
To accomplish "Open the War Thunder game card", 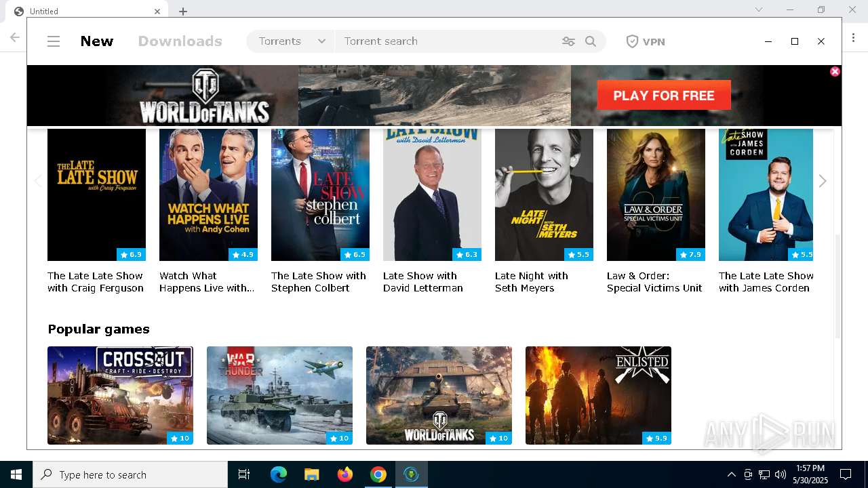I will [279, 395].
